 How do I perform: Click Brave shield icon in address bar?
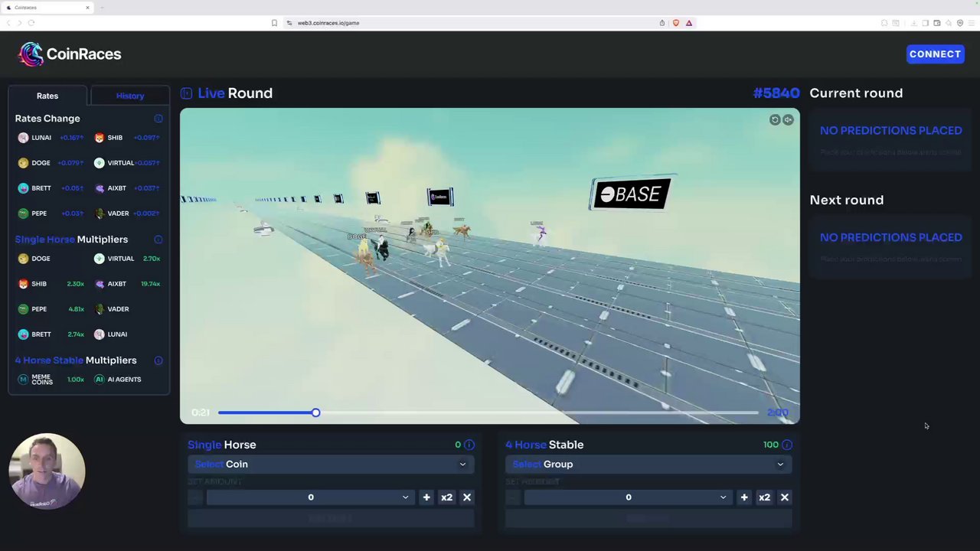675,23
